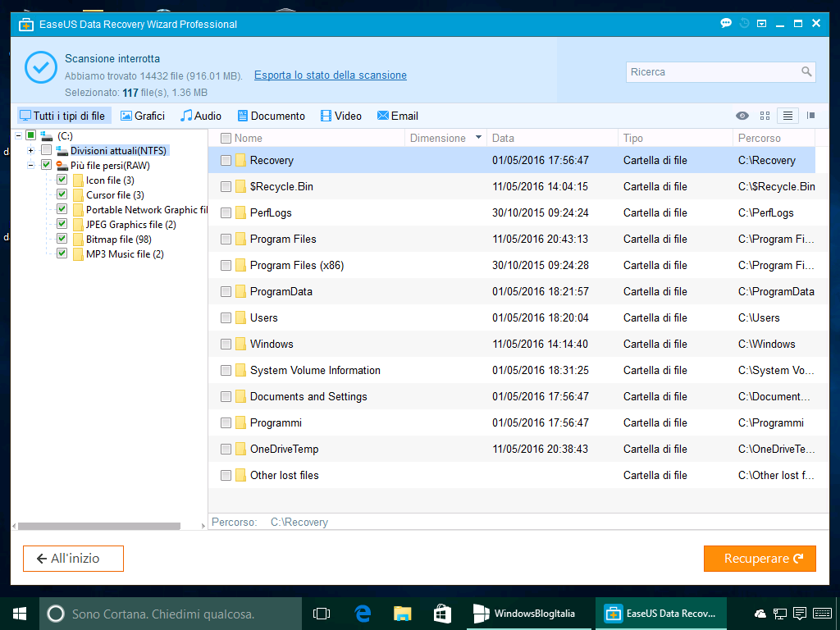Click the Recuperare button
The height and width of the screenshot is (630, 840).
tap(760, 559)
